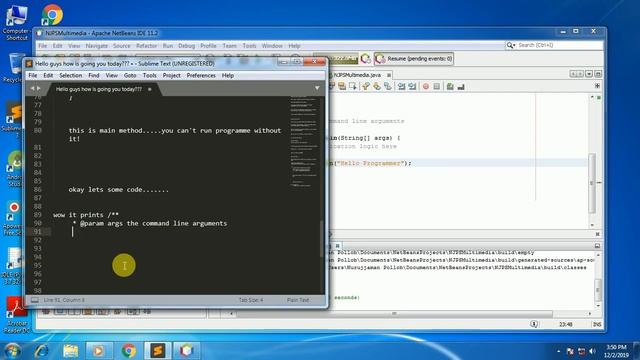Click line number 91 in Sublime gutter
640x360 pixels.
[38, 232]
